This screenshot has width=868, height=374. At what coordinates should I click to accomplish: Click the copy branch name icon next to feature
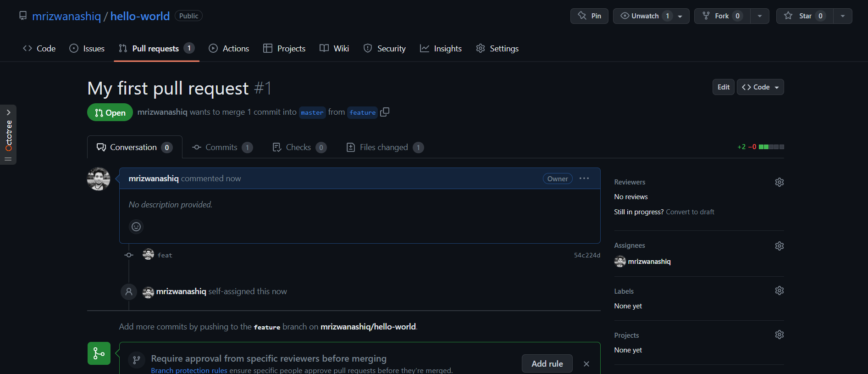click(385, 112)
